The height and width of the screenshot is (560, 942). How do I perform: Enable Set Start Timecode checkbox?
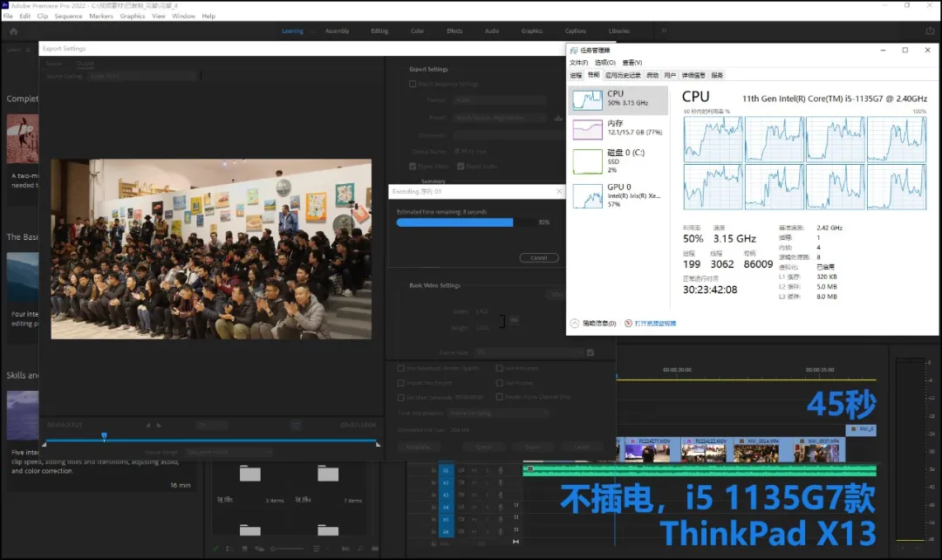coord(400,398)
